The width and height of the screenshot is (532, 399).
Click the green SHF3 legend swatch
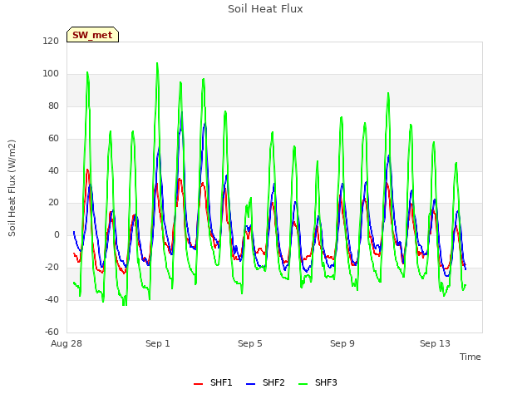303,384
